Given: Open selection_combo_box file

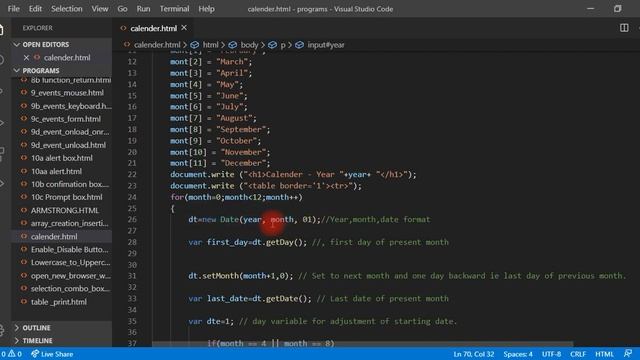Looking at the screenshot, I should [70, 289].
